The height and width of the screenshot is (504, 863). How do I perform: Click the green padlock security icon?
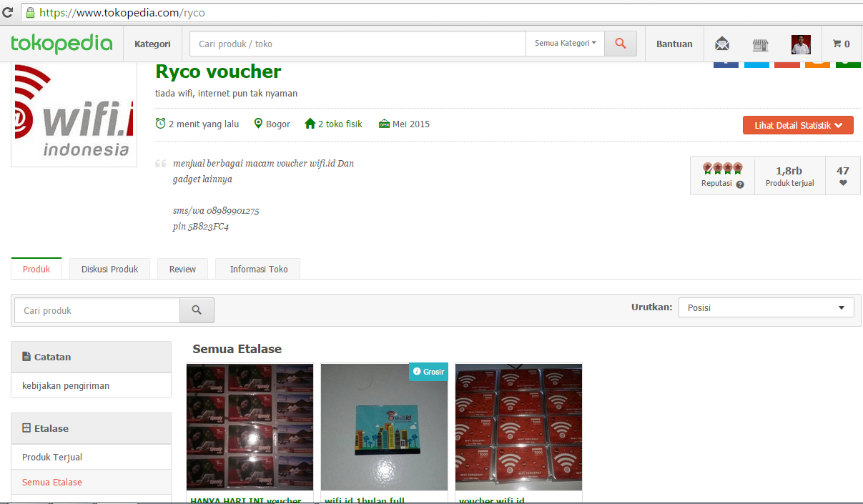coord(29,13)
